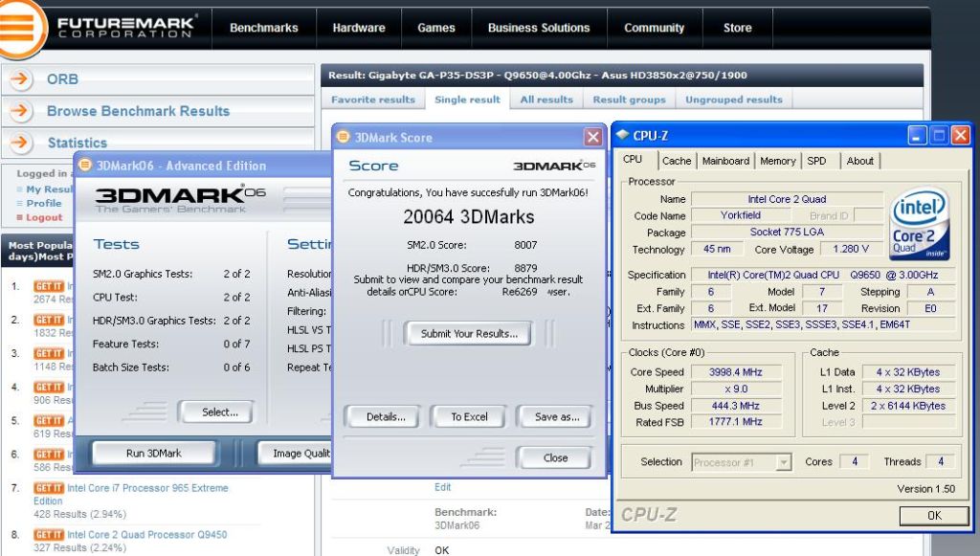Click the Core Speed 3998.4 MHz field
This screenshot has width=980, height=556.
[736, 372]
